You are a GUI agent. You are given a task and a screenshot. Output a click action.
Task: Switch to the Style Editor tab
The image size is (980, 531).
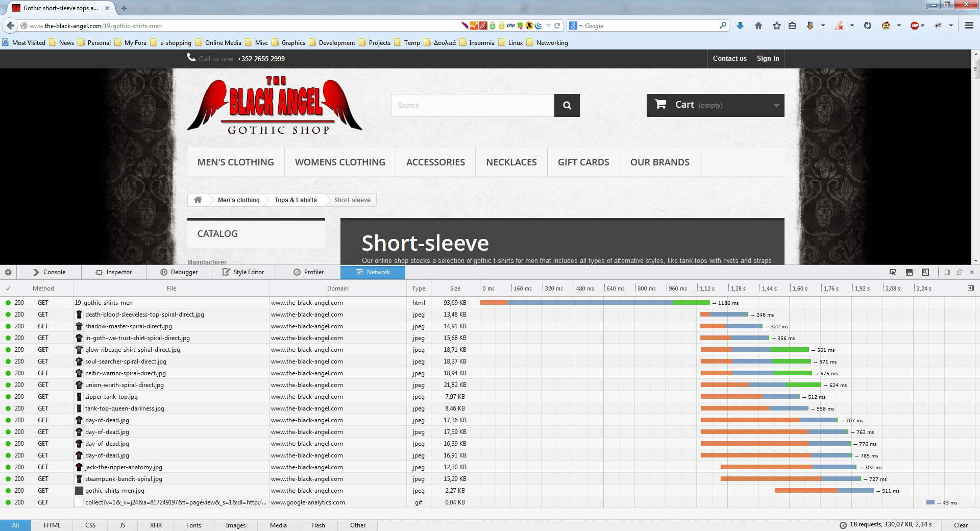[243, 272]
